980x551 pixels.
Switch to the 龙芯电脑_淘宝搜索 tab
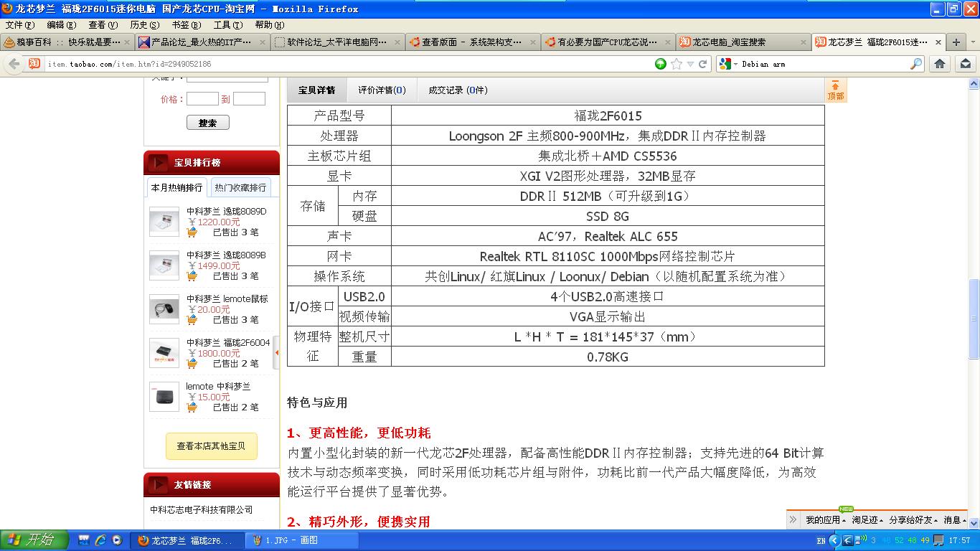tap(742, 42)
